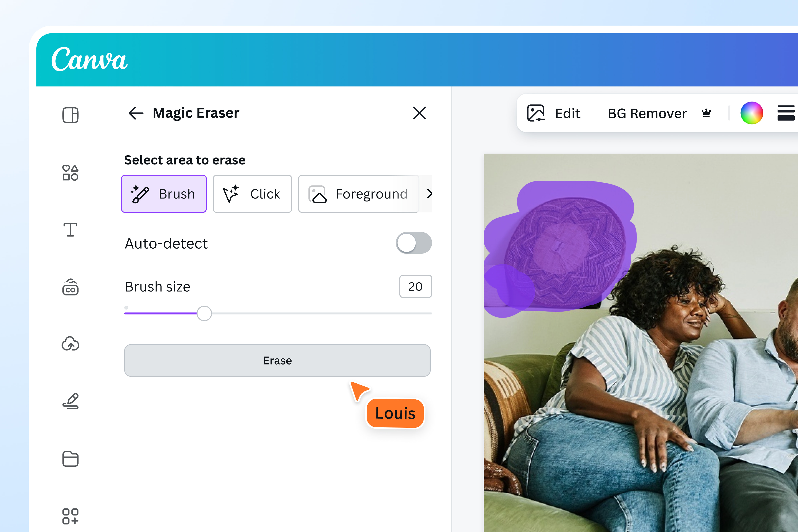
Task: Open the Projects panel
Action: (70, 459)
